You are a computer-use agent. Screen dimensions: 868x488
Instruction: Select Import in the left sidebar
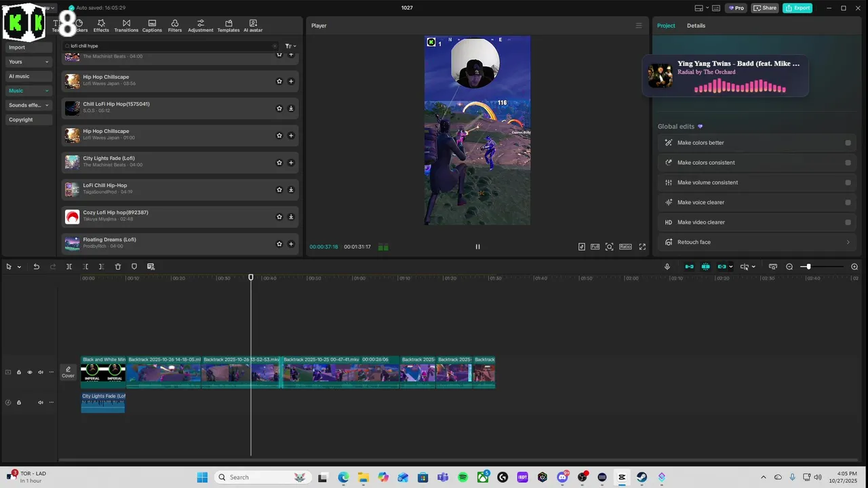28,47
